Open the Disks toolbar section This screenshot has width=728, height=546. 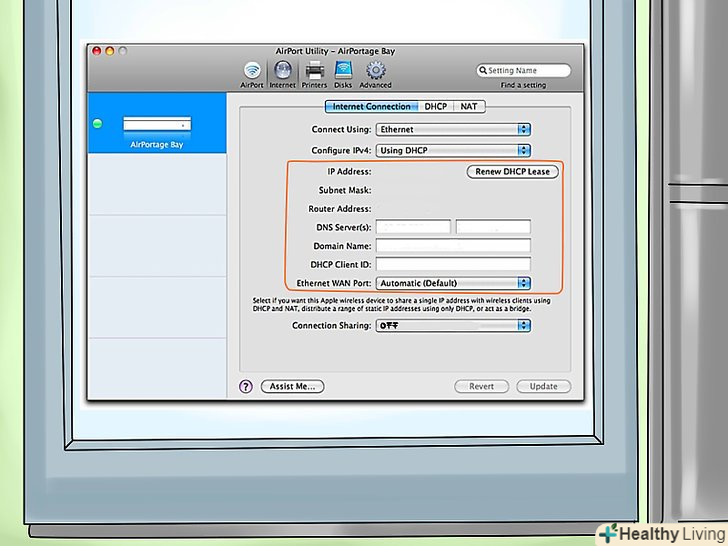(343, 74)
